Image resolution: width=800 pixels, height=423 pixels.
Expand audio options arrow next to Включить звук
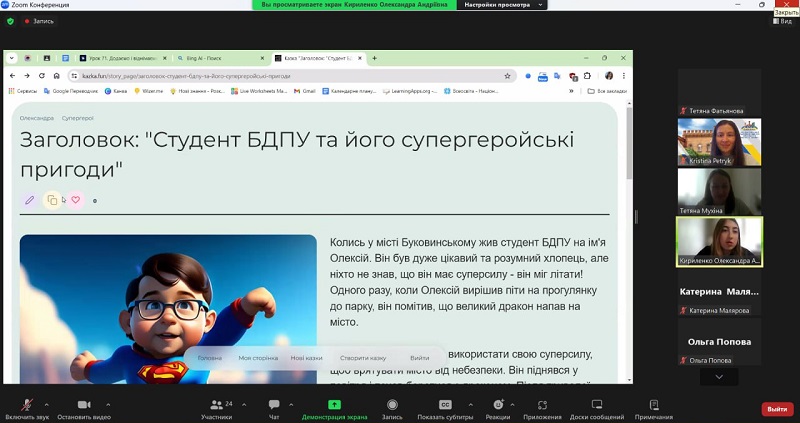[x=46, y=405]
